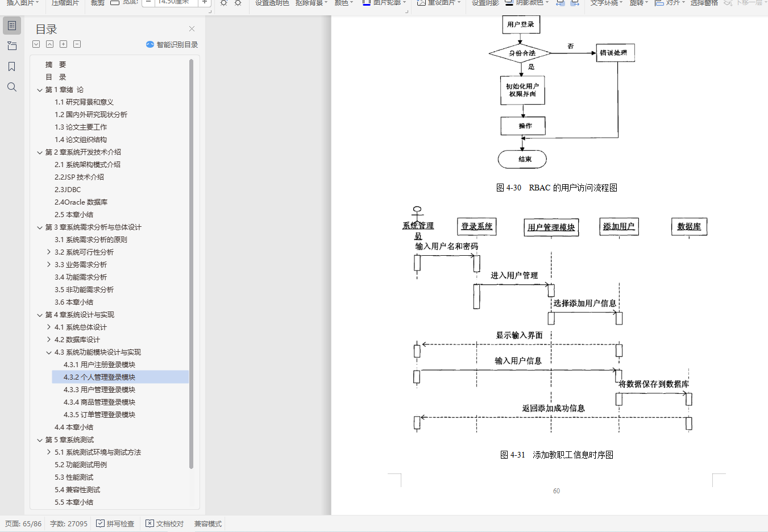768x532 pixels.
Task: Open the 2.4Oracle 数据库 outline entry
Action: click(81, 202)
